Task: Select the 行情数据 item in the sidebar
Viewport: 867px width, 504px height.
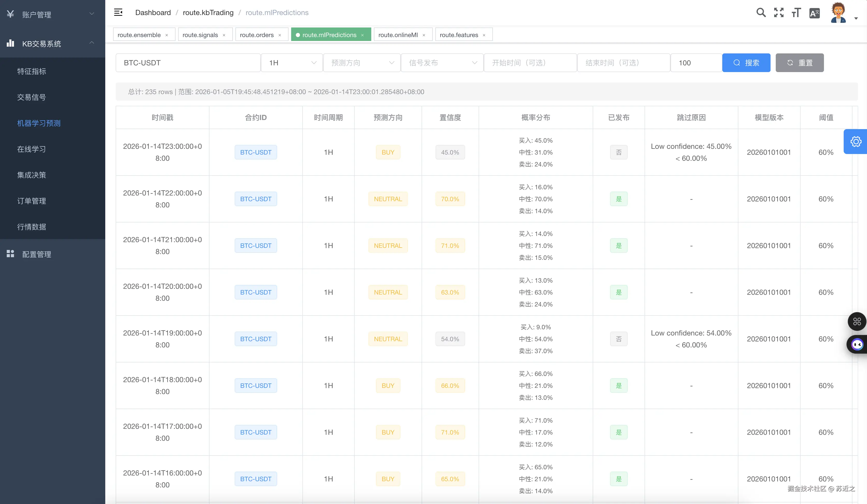Action: 32,227
